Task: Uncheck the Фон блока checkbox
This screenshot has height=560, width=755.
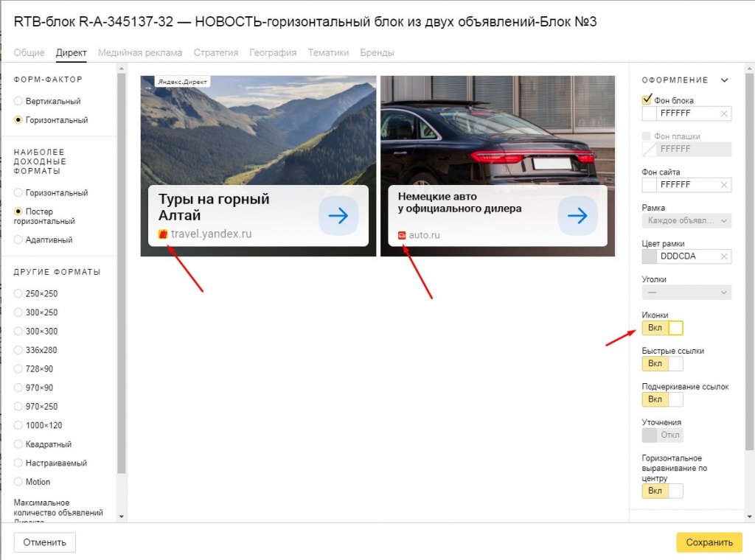Action: [x=647, y=100]
